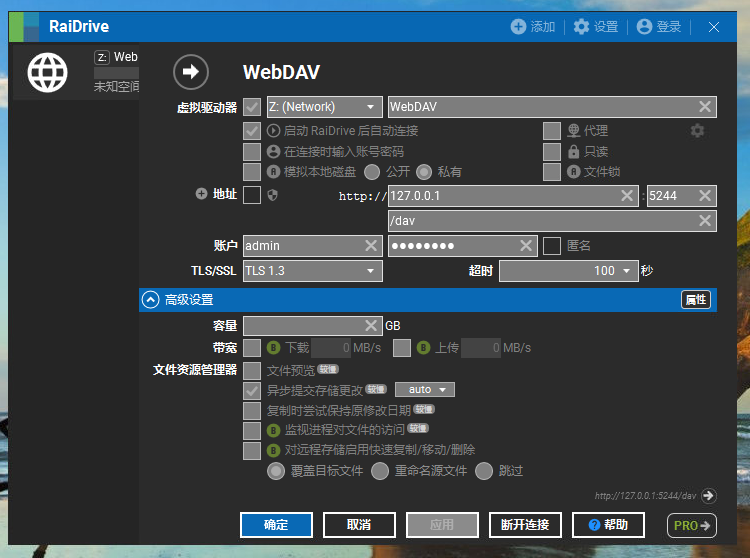Enable simulate local disk (模拟本地磁盘) checkbox
This screenshot has width=750, height=558.
click(x=252, y=172)
